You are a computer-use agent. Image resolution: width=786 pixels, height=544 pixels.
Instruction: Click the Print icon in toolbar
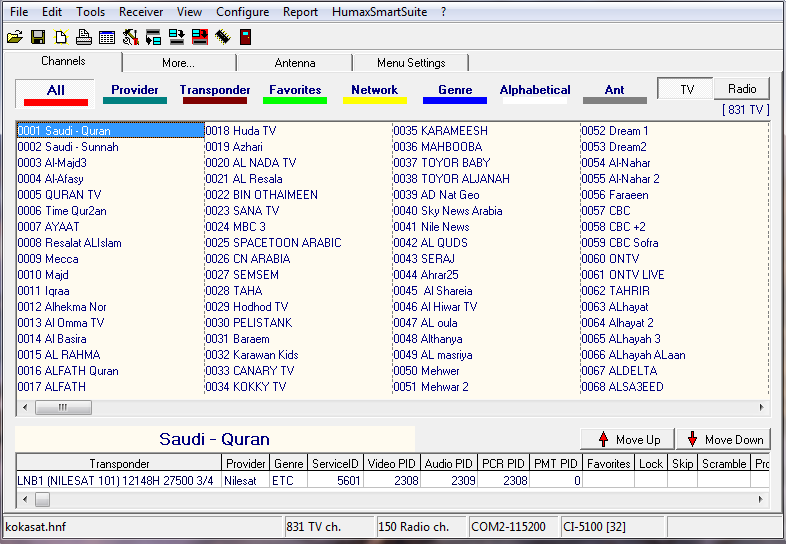click(x=84, y=37)
